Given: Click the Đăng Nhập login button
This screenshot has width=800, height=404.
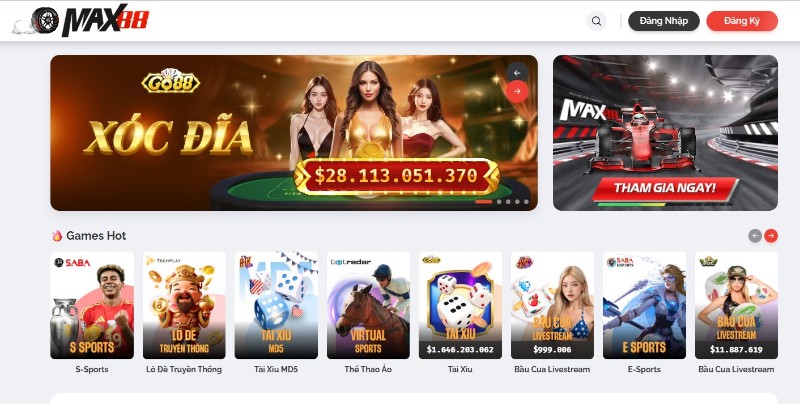Looking at the screenshot, I should (663, 21).
